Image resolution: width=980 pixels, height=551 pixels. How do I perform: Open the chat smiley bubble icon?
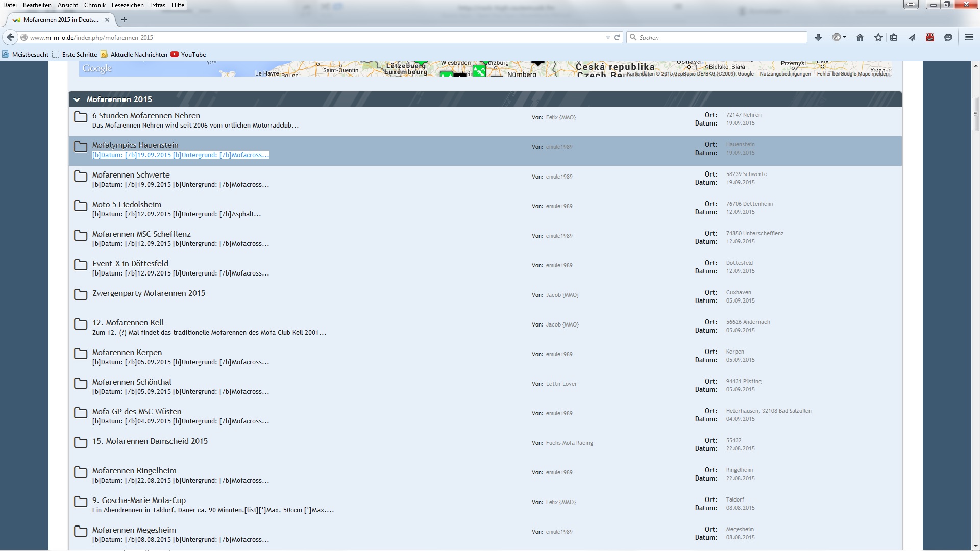(x=948, y=37)
